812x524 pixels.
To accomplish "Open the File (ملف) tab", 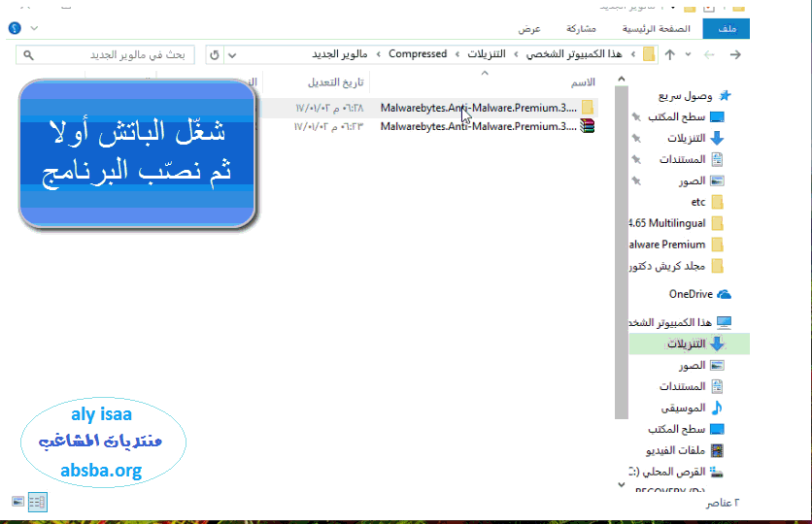I will click(727, 29).
